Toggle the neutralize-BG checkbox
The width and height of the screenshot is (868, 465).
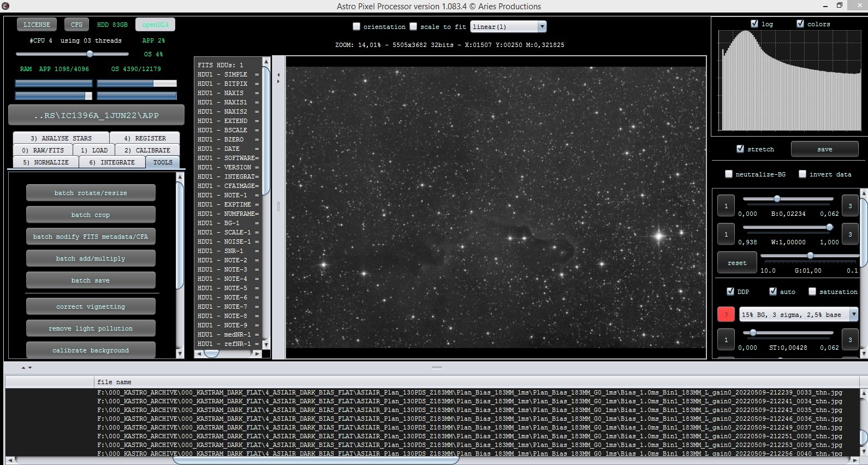[x=728, y=174]
